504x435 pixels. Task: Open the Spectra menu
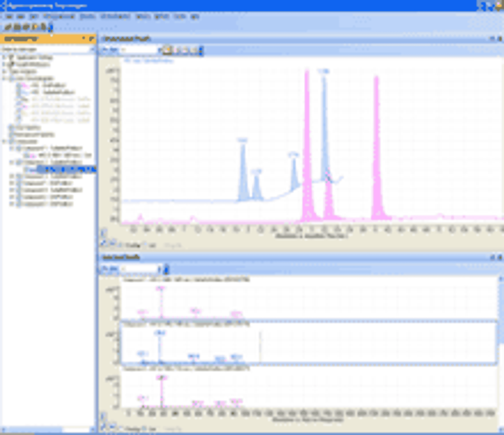tap(88, 16)
